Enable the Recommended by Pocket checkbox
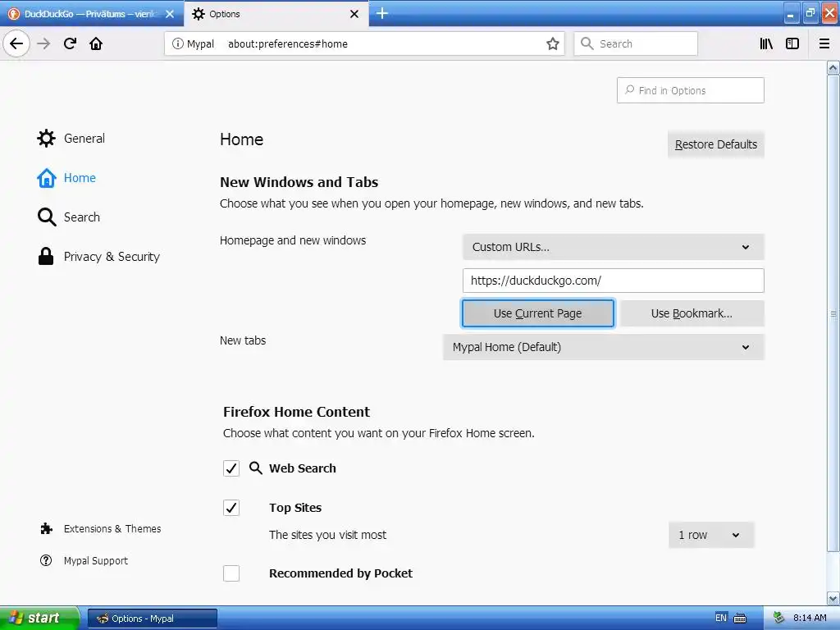840x630 pixels. [231, 573]
